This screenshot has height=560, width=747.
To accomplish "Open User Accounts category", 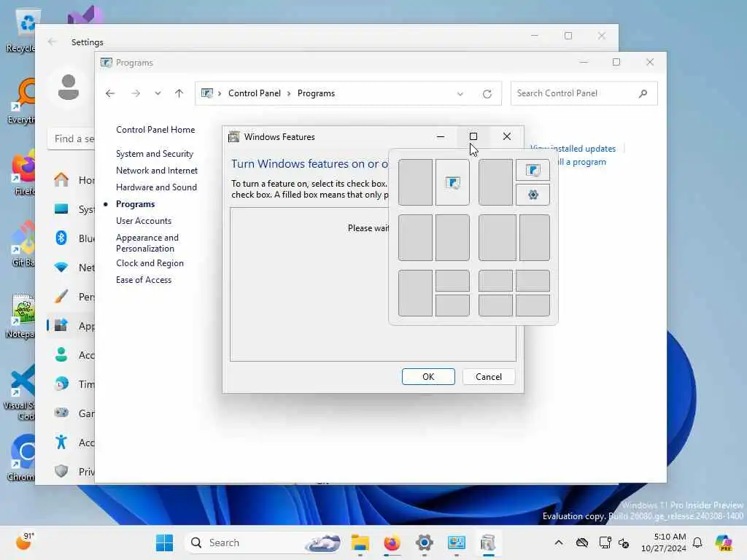I will point(144,221).
